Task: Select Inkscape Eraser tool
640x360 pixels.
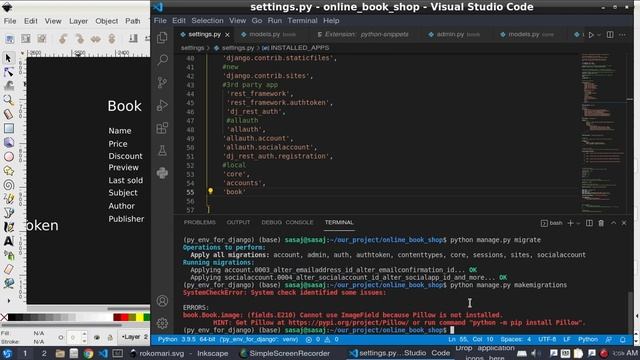Action: click(x=8, y=269)
